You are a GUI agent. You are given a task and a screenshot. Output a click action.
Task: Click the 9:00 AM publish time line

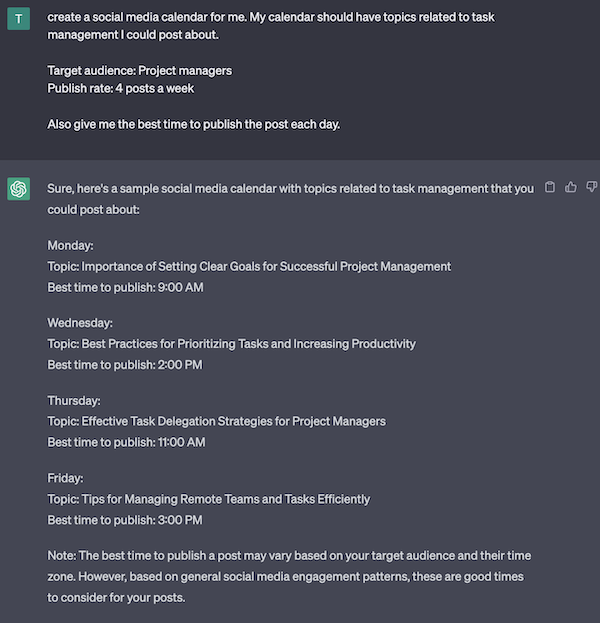pyautogui.click(x=126, y=287)
